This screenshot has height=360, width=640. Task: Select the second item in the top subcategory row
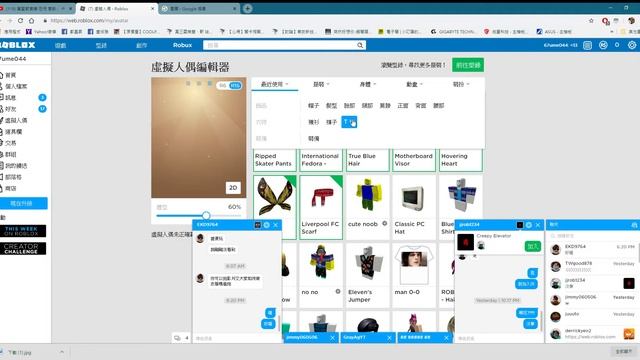[x=331, y=105]
